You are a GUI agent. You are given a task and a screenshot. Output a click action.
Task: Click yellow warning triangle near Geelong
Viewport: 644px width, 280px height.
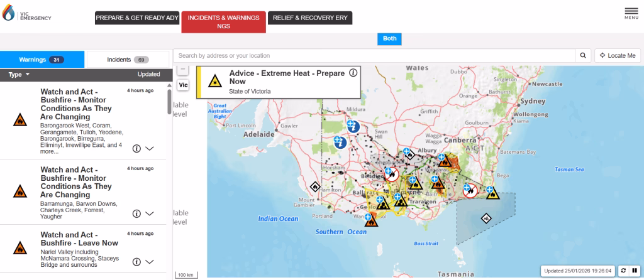click(x=383, y=204)
